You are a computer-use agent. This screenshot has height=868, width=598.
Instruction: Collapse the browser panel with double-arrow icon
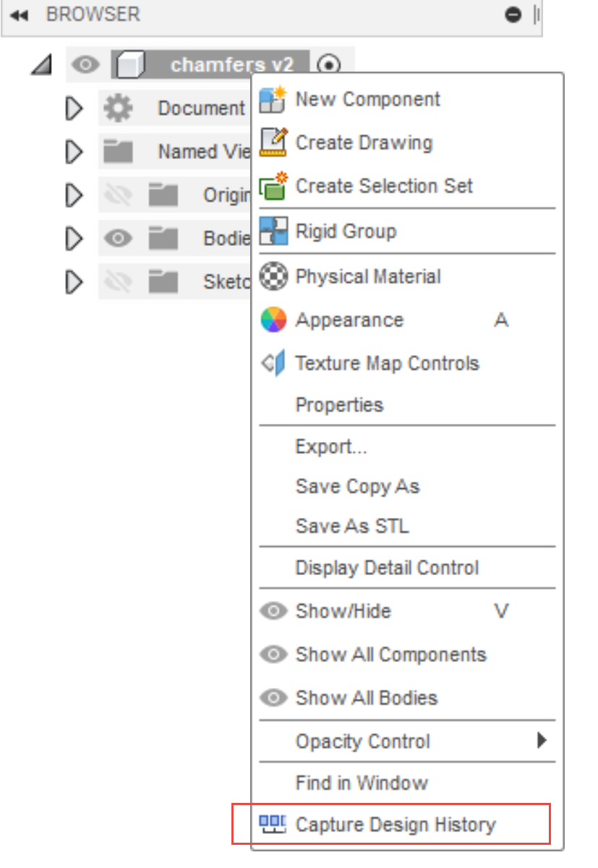point(19,14)
